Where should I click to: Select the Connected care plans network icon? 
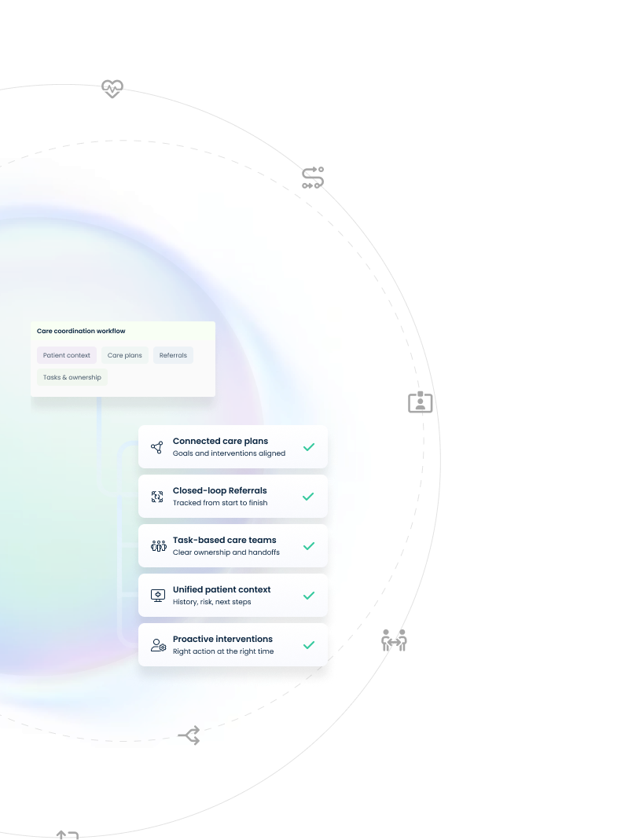point(156,446)
